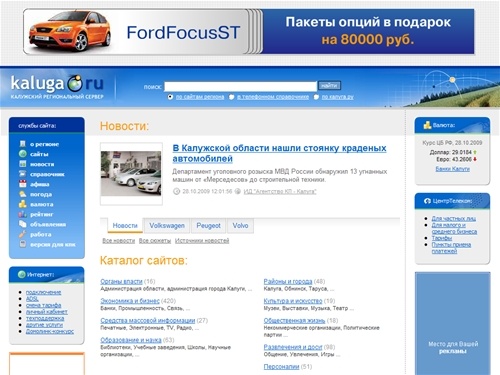Open 'Развлечения и досуг' catalog category
Screen dimensions: 500x375
pos(293,347)
